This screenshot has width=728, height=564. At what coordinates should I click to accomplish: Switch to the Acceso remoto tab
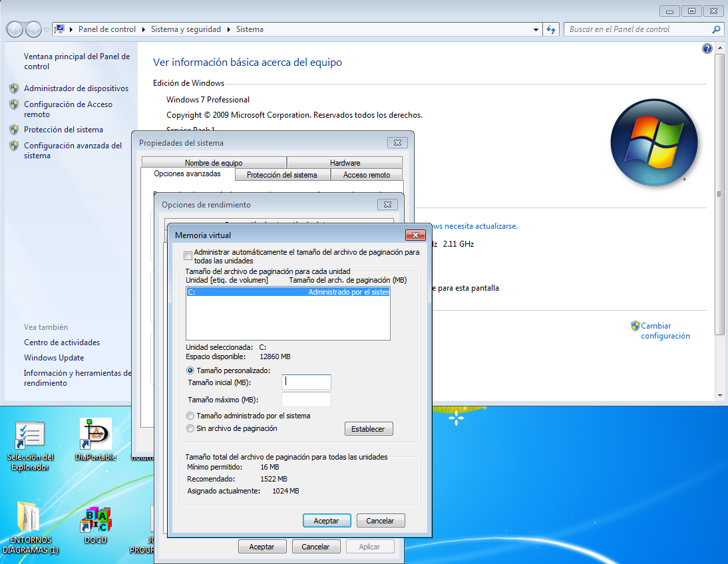(367, 175)
